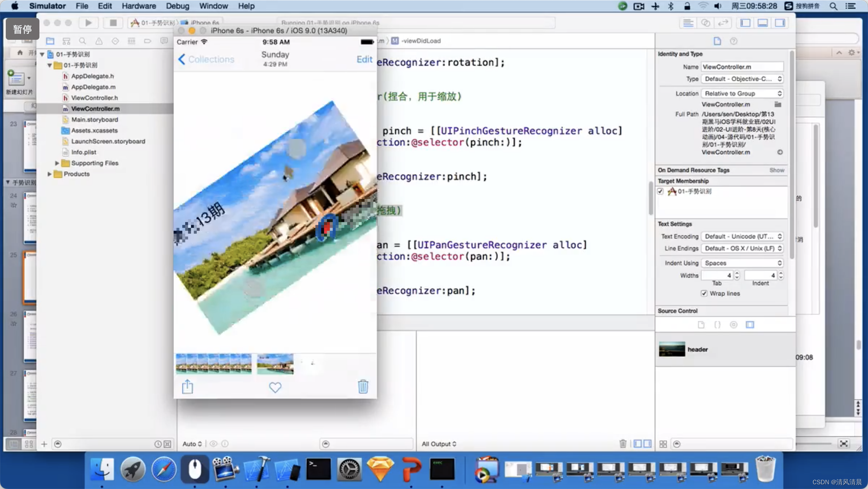Viewport: 868px width, 489px height.
Task: Click the 暂停 pause overlay button
Action: (22, 29)
